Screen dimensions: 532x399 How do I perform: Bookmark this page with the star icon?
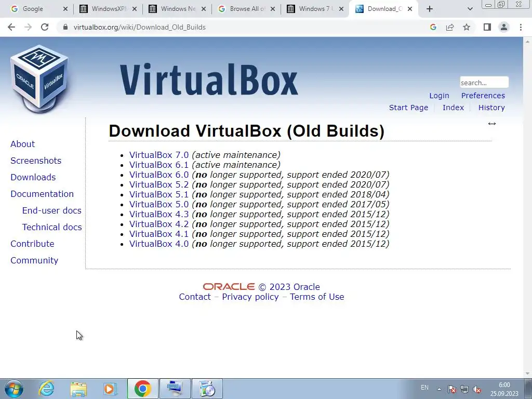tap(467, 27)
